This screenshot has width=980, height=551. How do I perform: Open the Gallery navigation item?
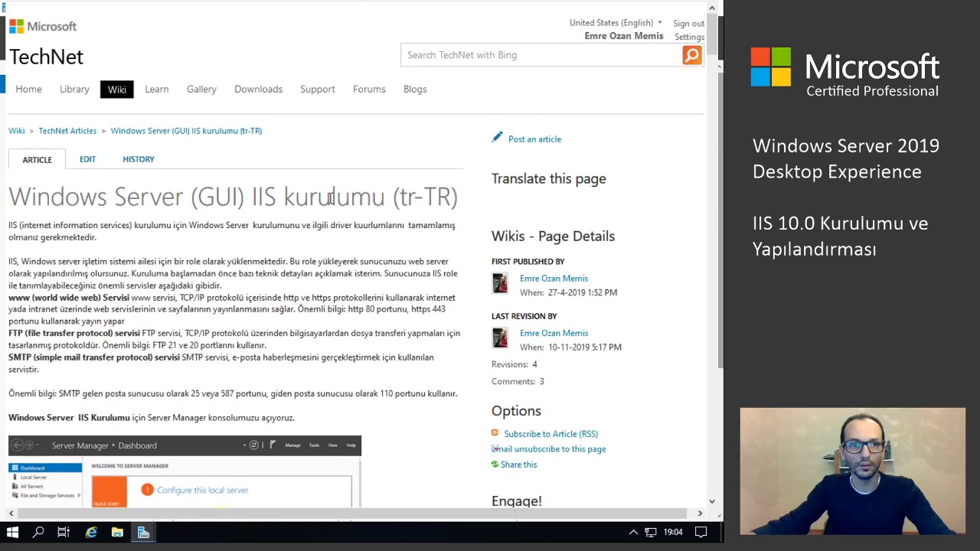tap(201, 89)
